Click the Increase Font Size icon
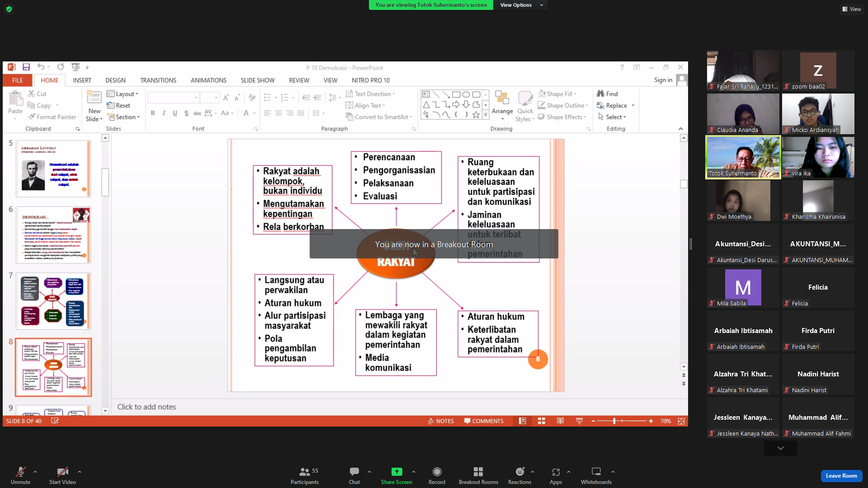The width and height of the screenshot is (868, 488). click(x=226, y=98)
